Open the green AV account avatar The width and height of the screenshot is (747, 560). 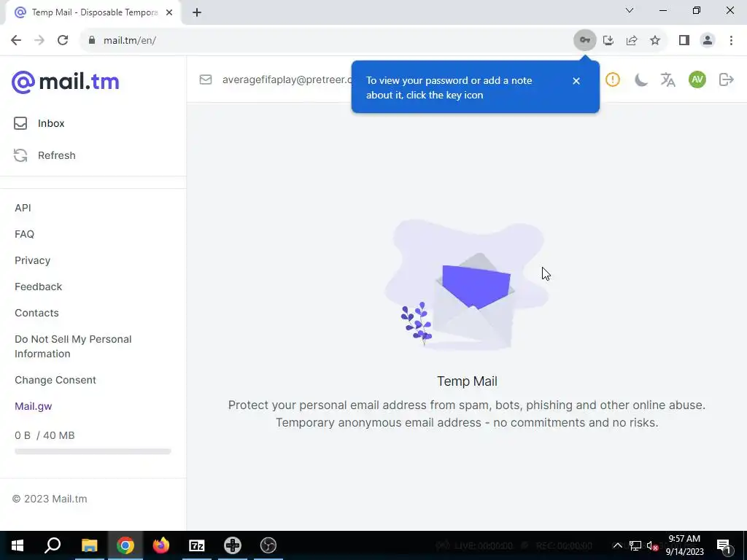(x=697, y=79)
